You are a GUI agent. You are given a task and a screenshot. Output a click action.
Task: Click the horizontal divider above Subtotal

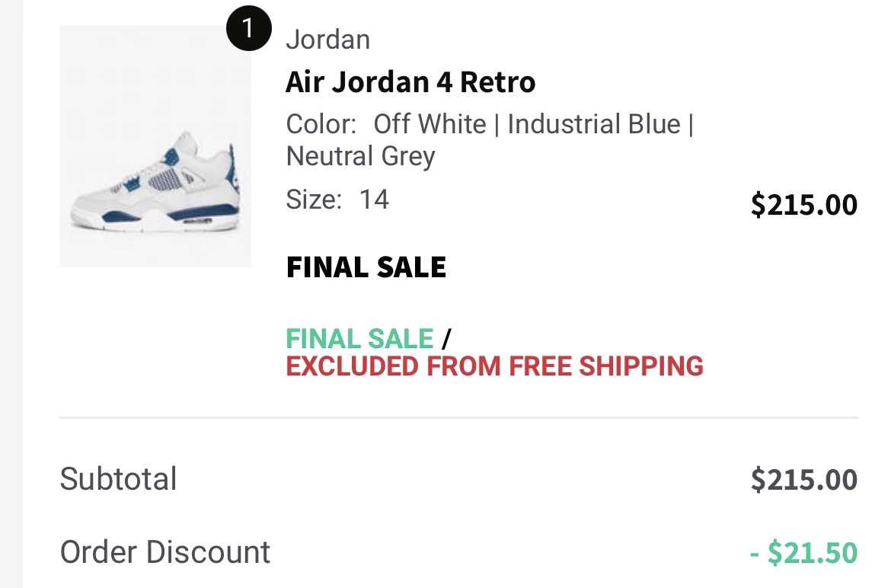coord(458,417)
